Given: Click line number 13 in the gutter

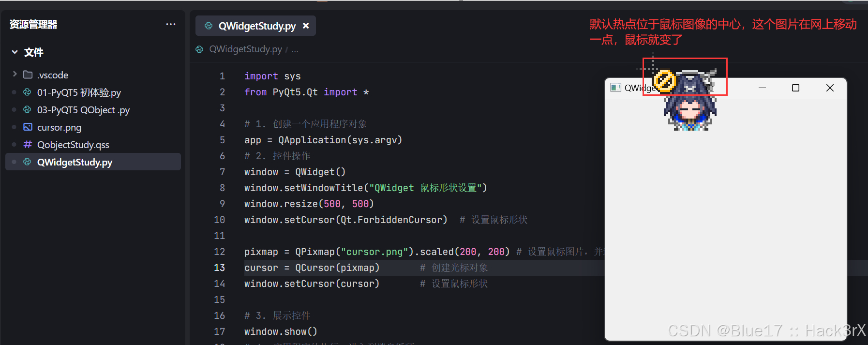Looking at the screenshot, I should click(219, 268).
